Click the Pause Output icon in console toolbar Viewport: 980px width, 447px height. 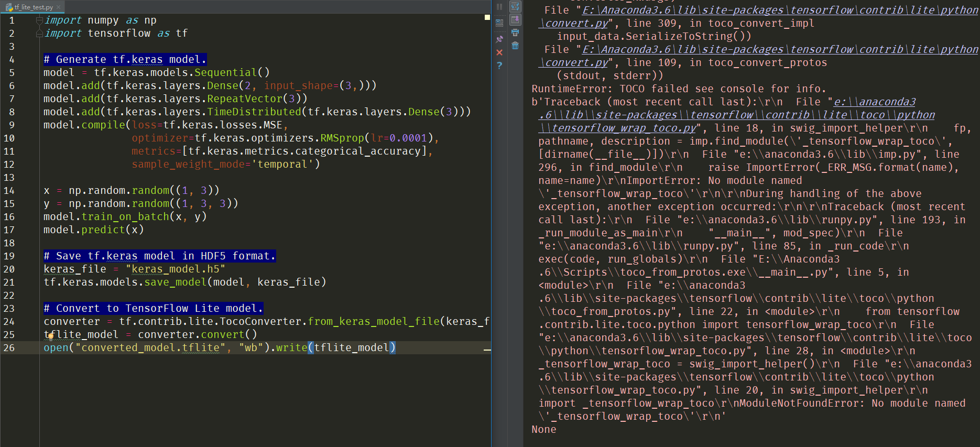[499, 7]
